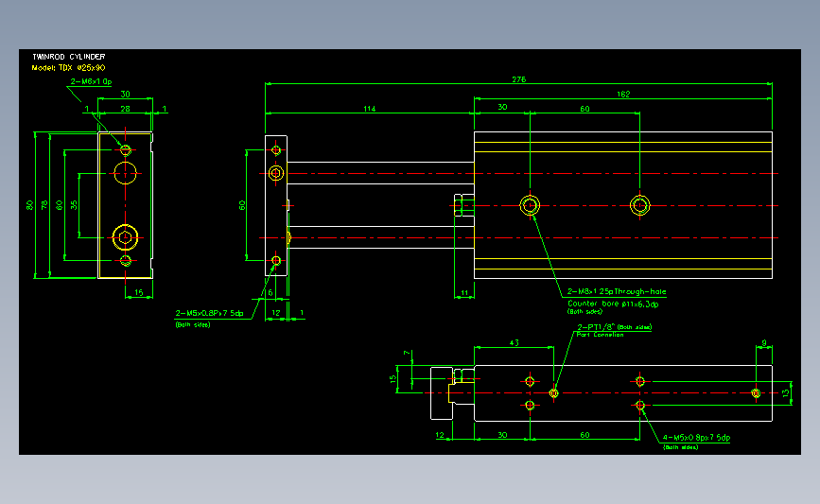Select the 11 dimension text
Image resolution: width=820 pixels, height=504 pixels.
click(x=464, y=293)
